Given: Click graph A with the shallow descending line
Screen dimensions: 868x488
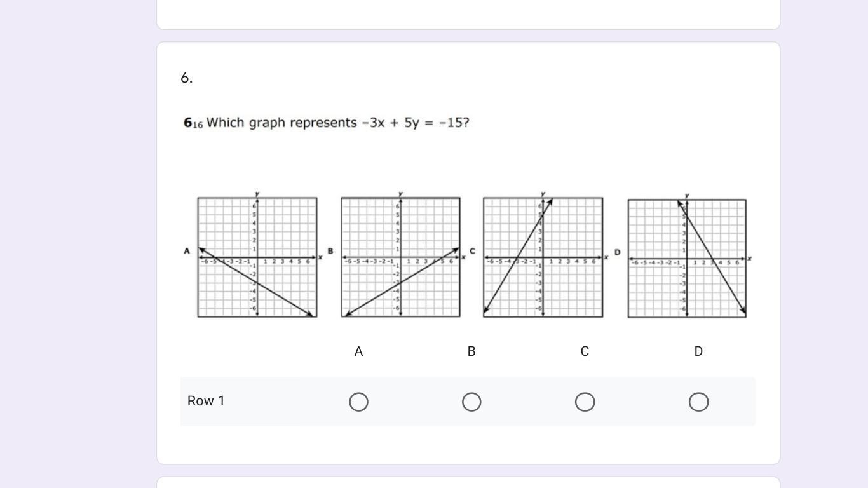Looking at the screenshot, I should click(x=257, y=257).
